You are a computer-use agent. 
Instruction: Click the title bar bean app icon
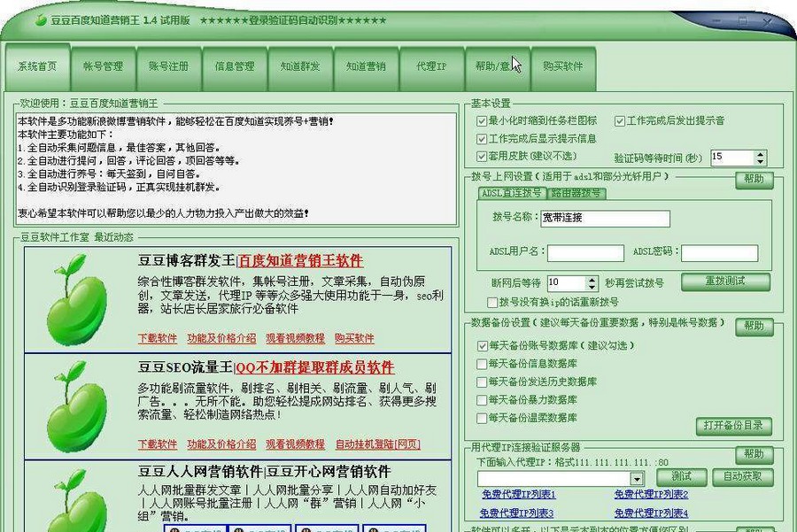click(x=40, y=19)
